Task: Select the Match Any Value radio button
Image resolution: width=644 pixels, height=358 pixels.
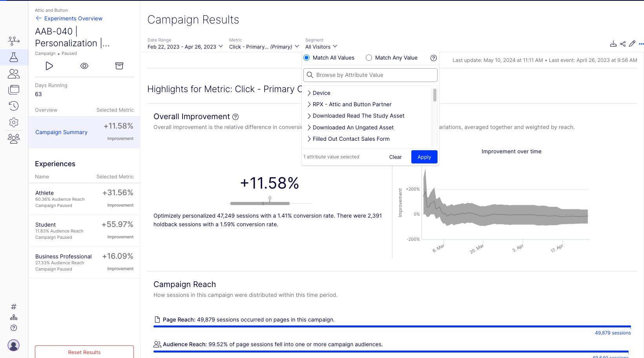Action: (369, 58)
